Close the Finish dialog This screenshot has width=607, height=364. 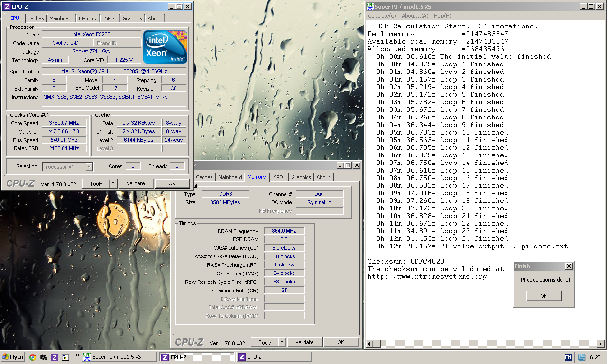coord(569,266)
